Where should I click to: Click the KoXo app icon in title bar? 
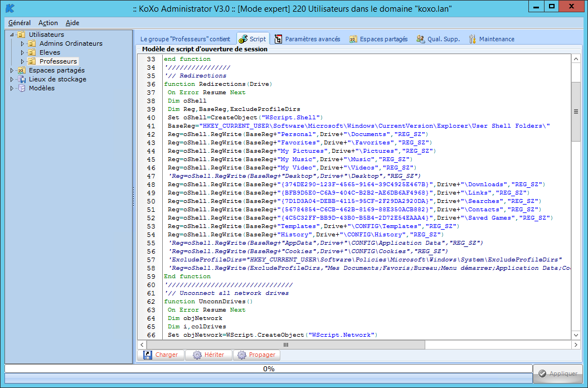(10, 8)
